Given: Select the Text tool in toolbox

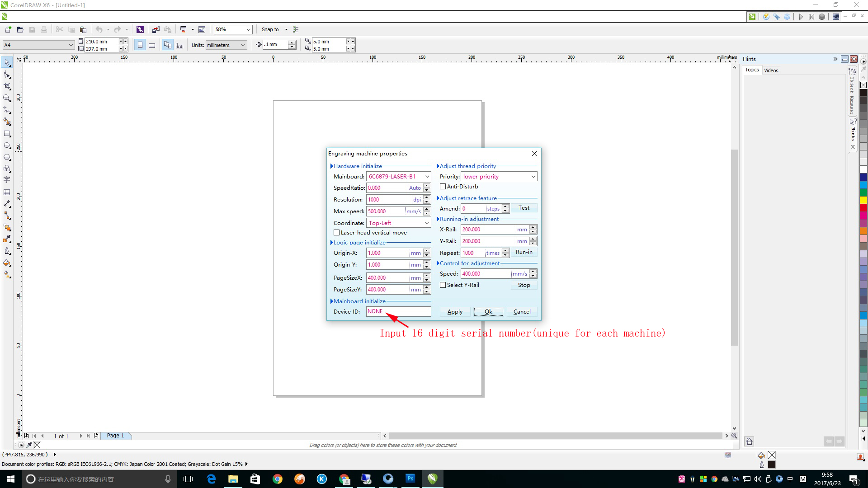Looking at the screenshot, I should (7, 180).
